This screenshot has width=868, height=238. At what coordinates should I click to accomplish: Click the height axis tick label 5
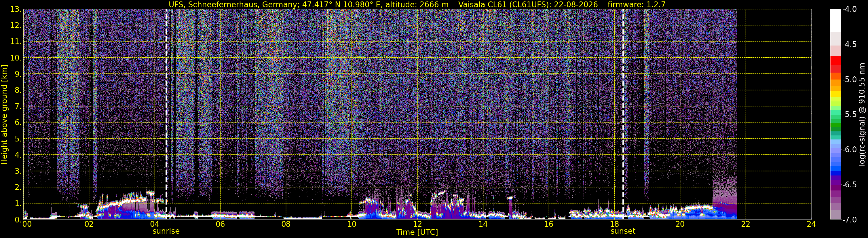[18, 139]
